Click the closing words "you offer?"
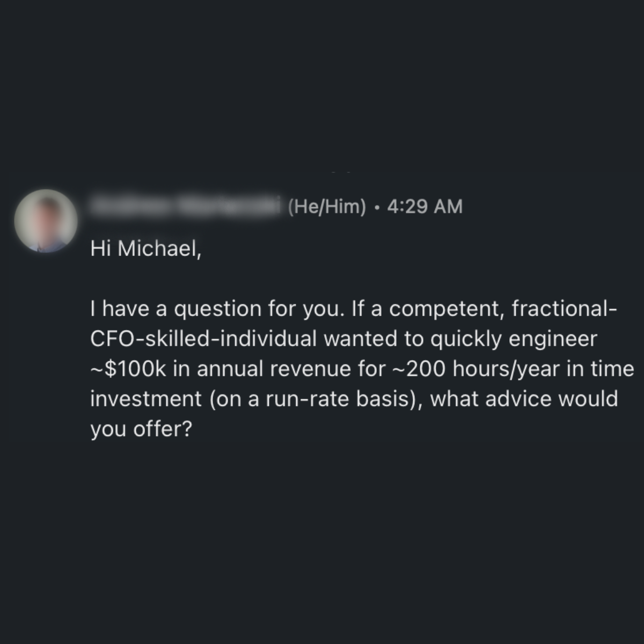The width and height of the screenshot is (644, 644). click(x=141, y=429)
